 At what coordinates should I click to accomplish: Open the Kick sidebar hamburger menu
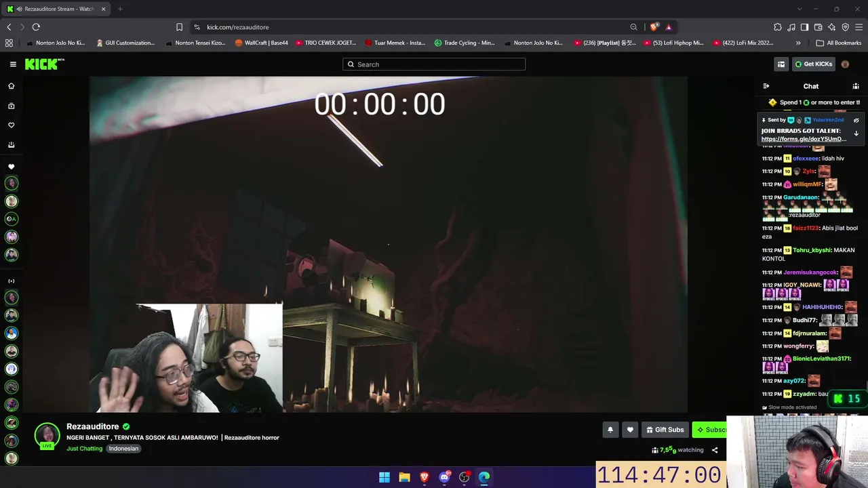[13, 64]
